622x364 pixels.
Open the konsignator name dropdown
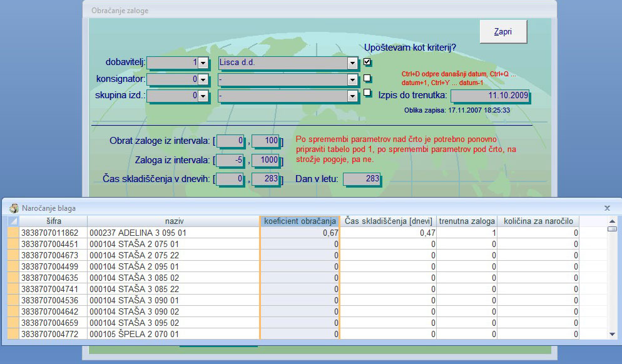click(x=352, y=80)
